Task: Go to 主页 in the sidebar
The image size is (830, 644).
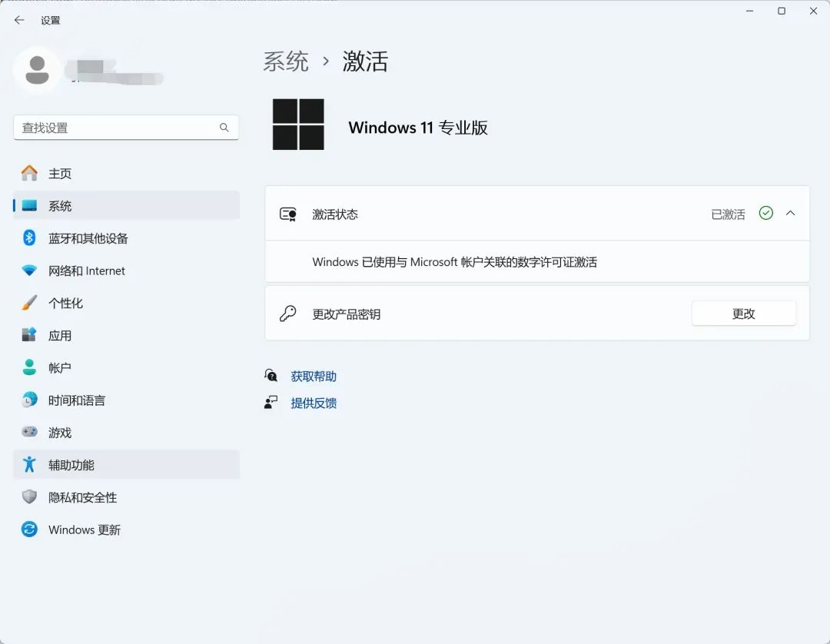Action: 127,174
